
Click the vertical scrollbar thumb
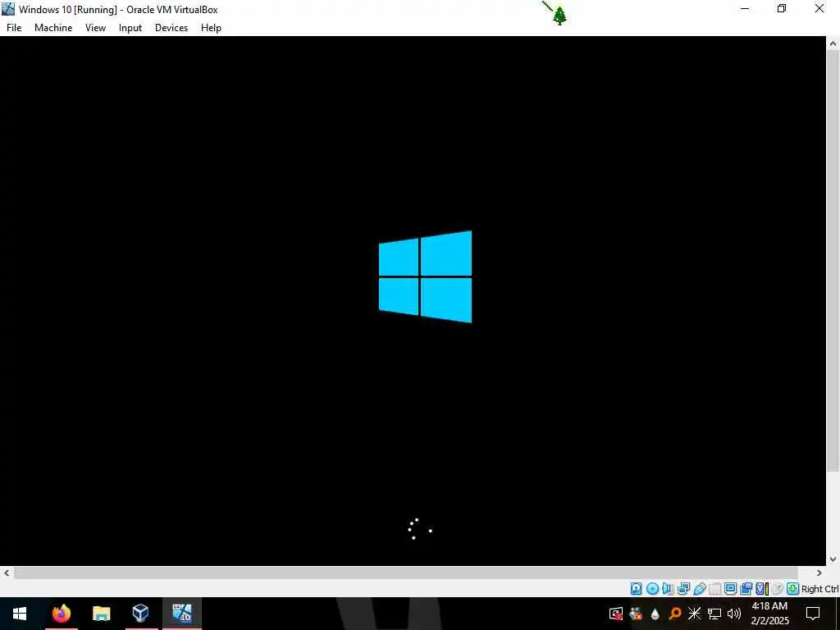833,262
